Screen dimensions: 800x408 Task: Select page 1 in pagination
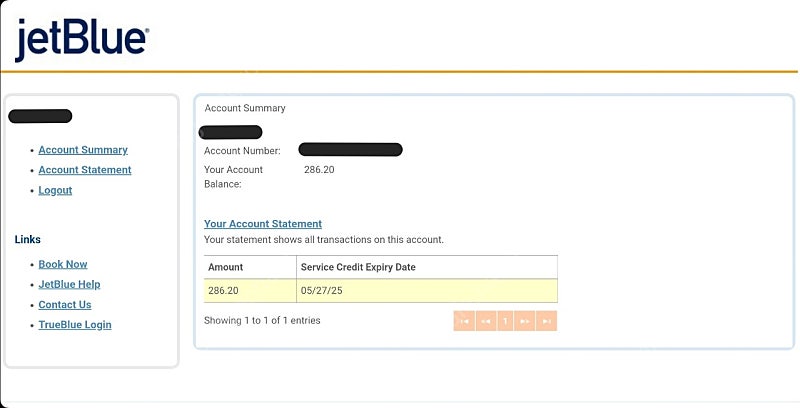(505, 321)
